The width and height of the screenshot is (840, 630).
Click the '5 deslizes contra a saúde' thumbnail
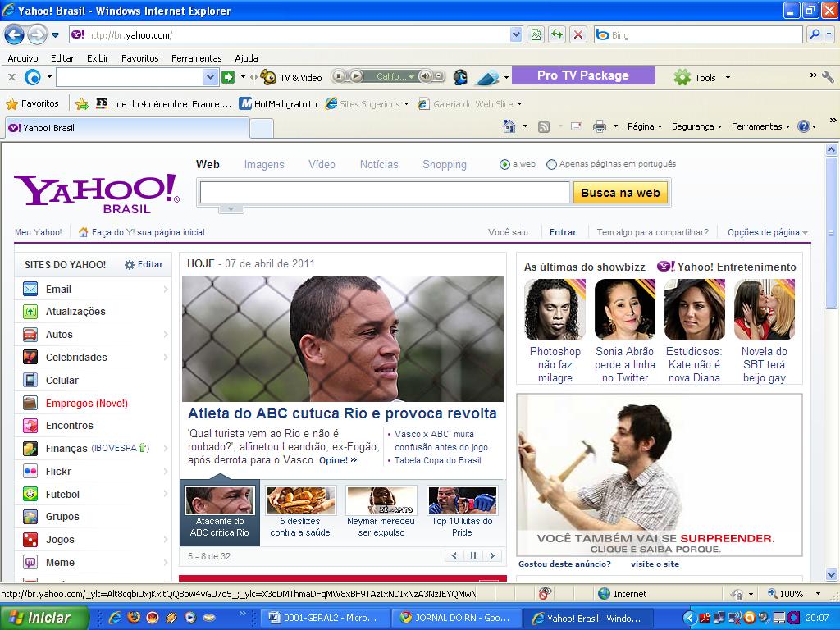click(x=300, y=500)
